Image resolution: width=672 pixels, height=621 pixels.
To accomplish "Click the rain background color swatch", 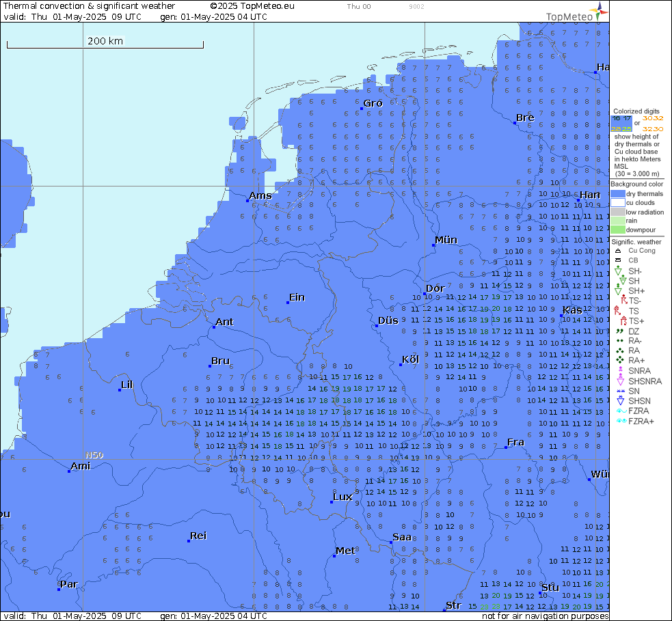I will point(617,221).
